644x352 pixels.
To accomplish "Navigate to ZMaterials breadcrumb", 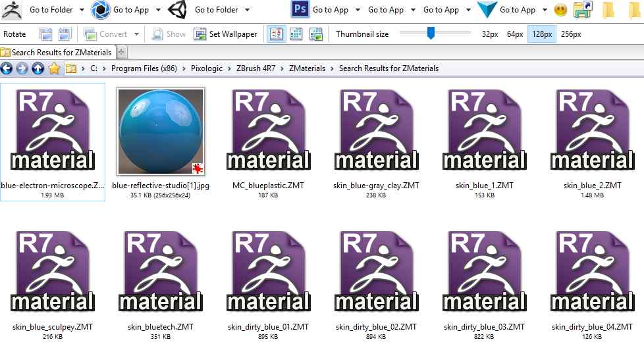I will coord(308,68).
